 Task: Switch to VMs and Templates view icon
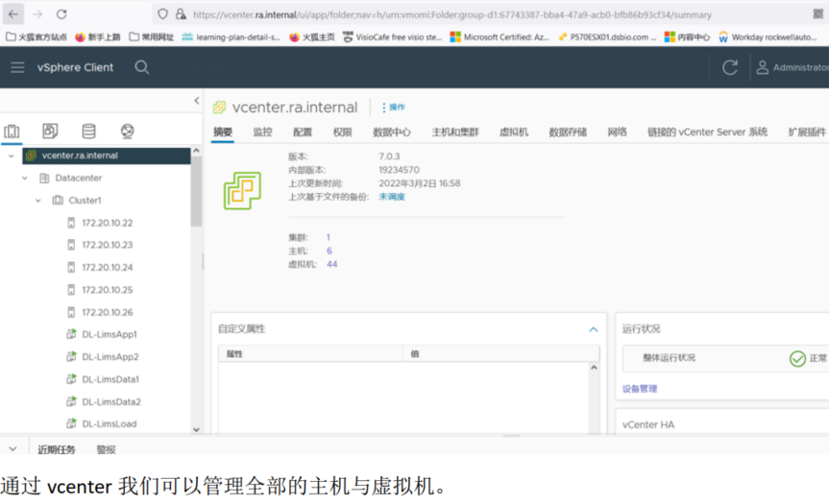tap(50, 132)
